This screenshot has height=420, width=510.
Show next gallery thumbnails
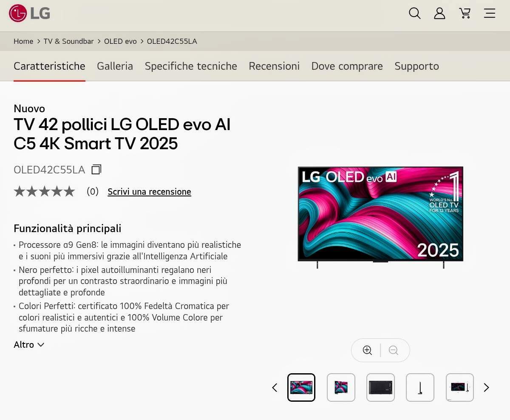[487, 387]
